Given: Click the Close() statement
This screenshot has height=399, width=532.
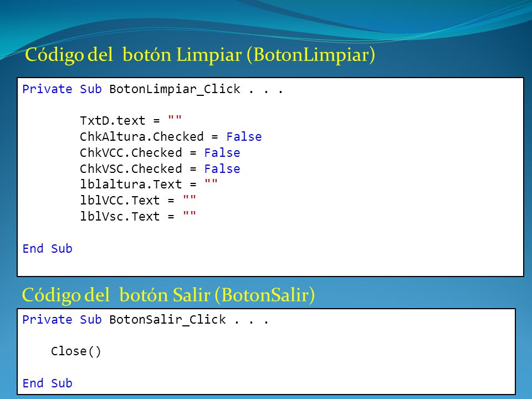Looking at the screenshot, I should pos(76,351).
